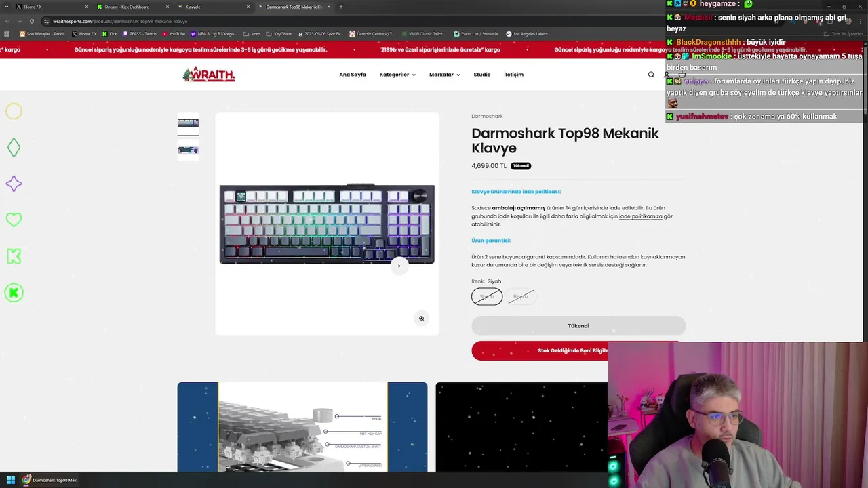Expand Kategoriler dropdown menu
Viewport: 868px width, 488px height.
397,75
